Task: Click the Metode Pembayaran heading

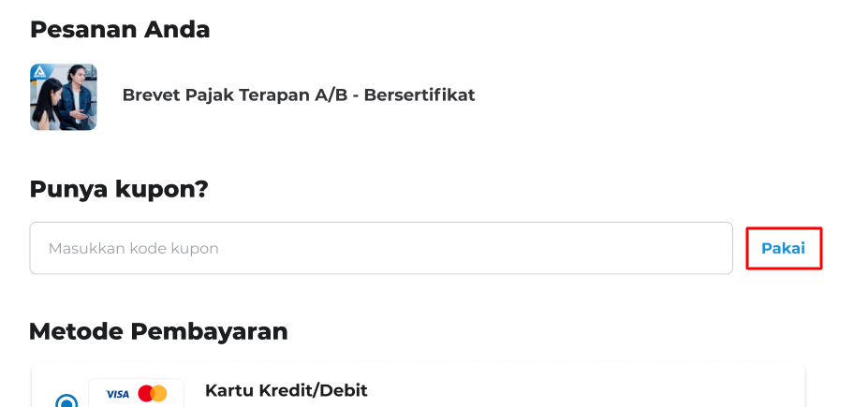Action: (158, 331)
